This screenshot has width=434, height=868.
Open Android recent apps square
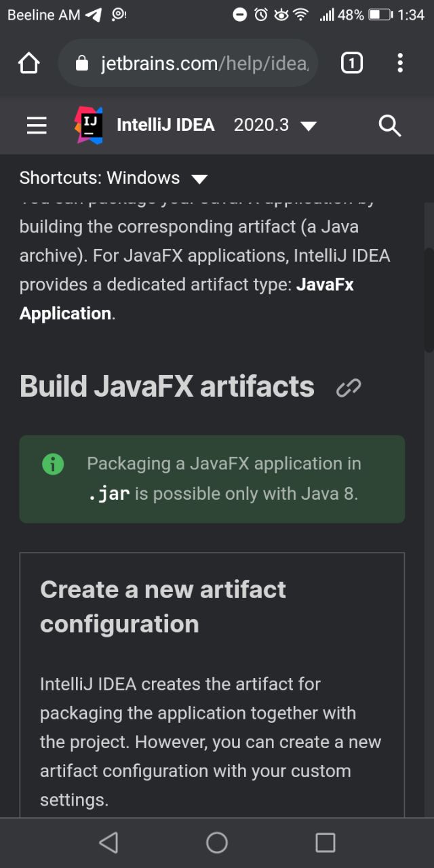(325, 842)
